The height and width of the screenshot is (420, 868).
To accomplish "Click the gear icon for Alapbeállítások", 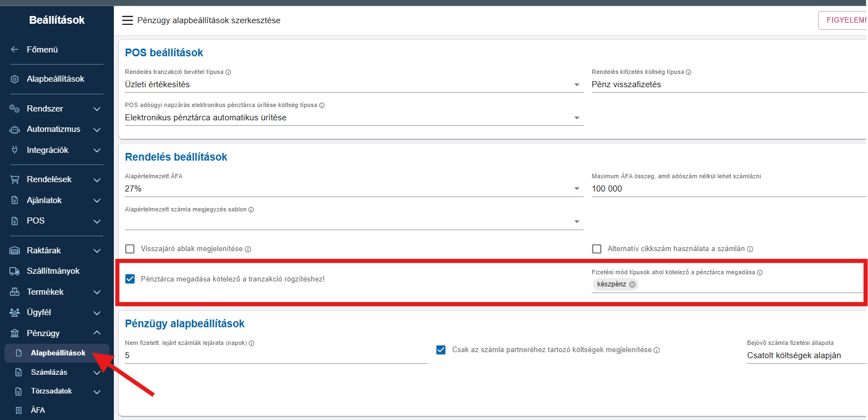I will (15, 79).
